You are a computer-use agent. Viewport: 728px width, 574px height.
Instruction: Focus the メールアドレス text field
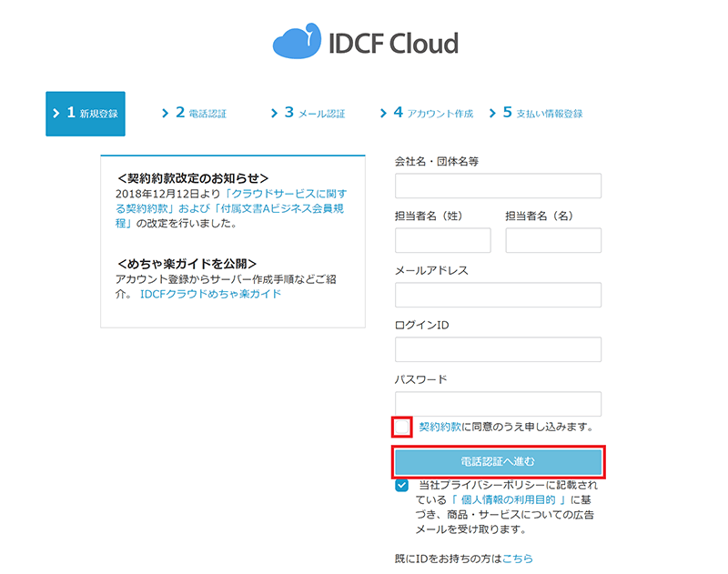(498, 295)
